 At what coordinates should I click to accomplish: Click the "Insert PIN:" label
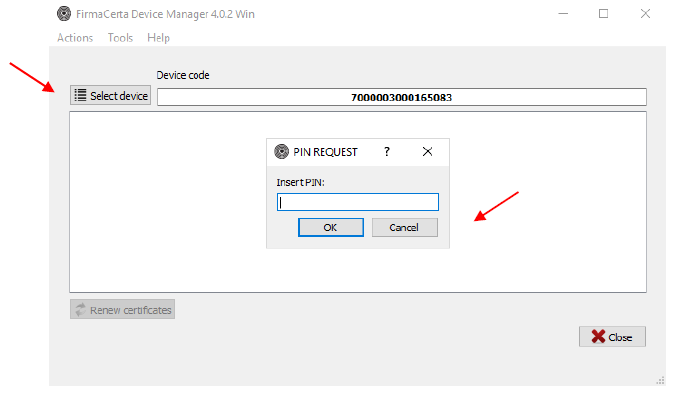click(x=300, y=183)
